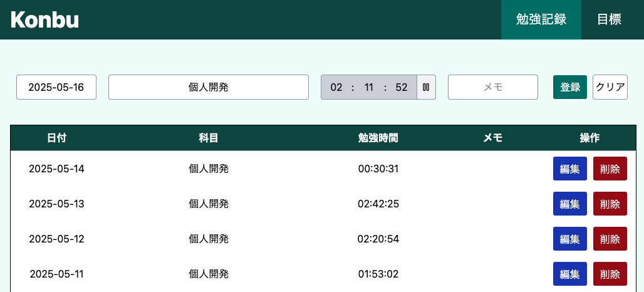The image size is (644, 292).
Task: Delete the 2025-05-13 record
Action: click(x=610, y=204)
